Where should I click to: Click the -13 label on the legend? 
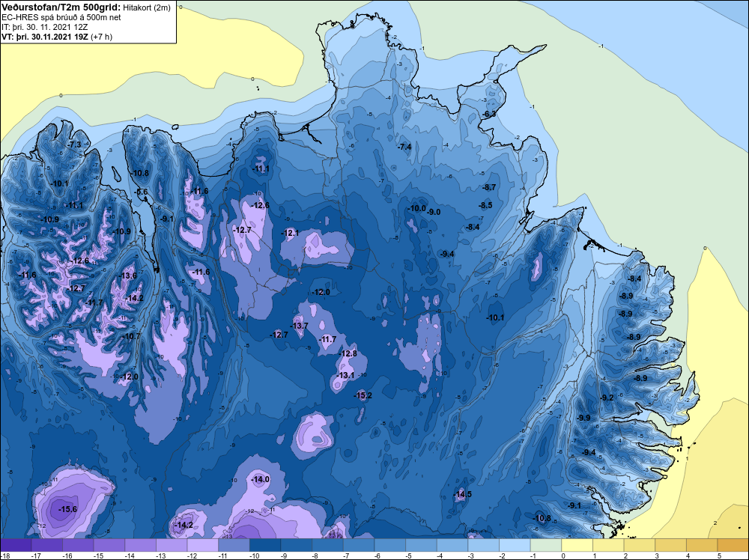tap(162, 556)
